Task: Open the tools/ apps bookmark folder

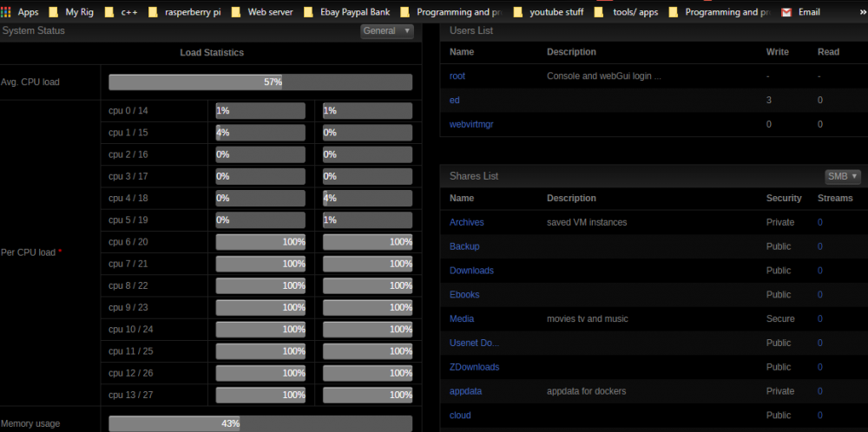Action: click(x=628, y=12)
